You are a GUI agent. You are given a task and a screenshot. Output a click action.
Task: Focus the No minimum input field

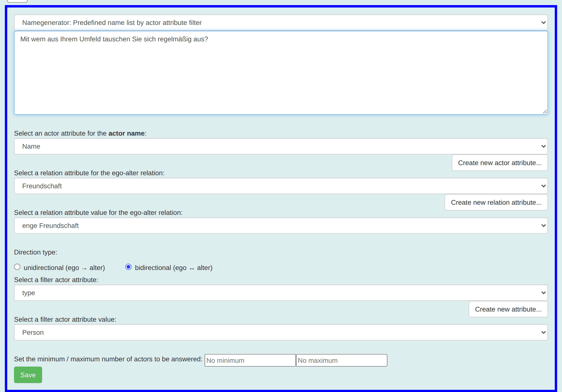tap(250, 360)
